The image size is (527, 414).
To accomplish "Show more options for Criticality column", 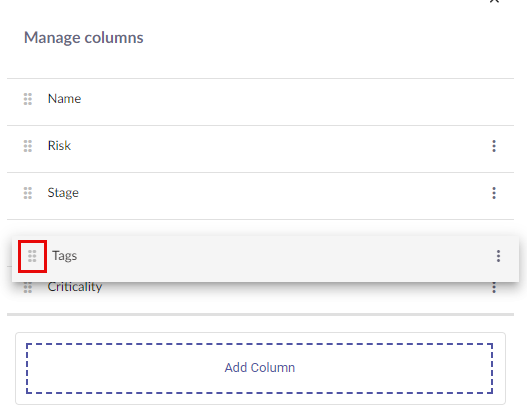I will [494, 288].
